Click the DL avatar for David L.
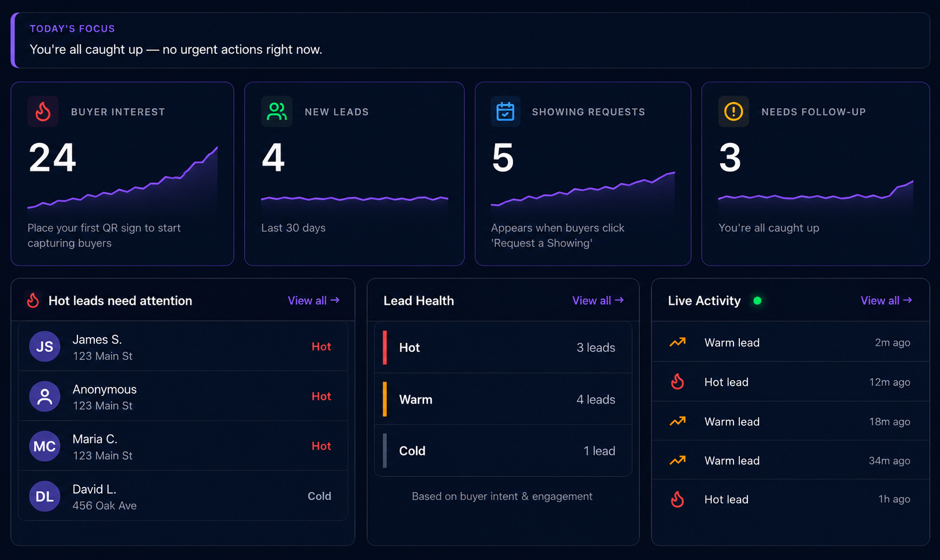This screenshot has height=560, width=940. pyautogui.click(x=45, y=496)
